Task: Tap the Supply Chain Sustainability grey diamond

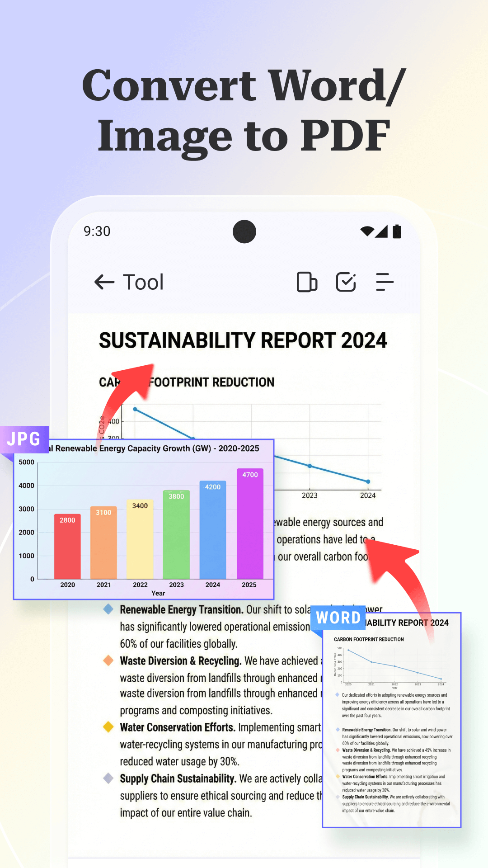Action: tap(108, 778)
